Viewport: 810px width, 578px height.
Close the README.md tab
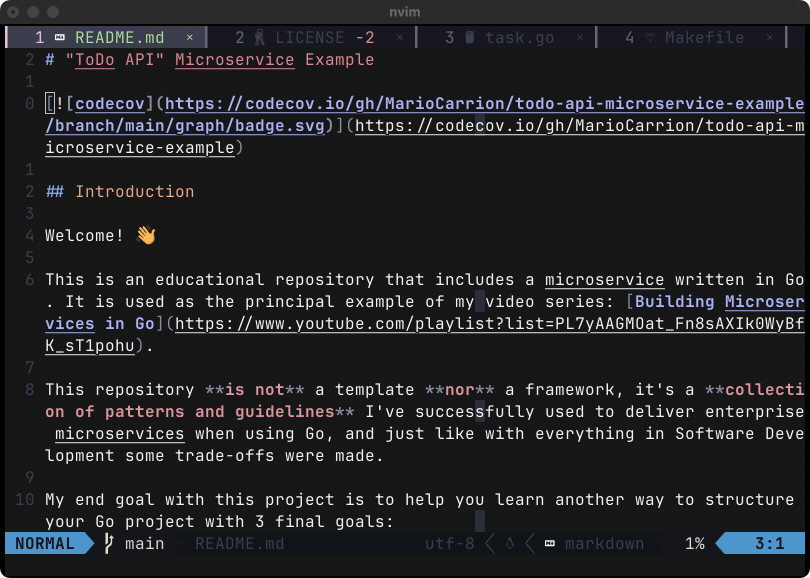pos(190,36)
